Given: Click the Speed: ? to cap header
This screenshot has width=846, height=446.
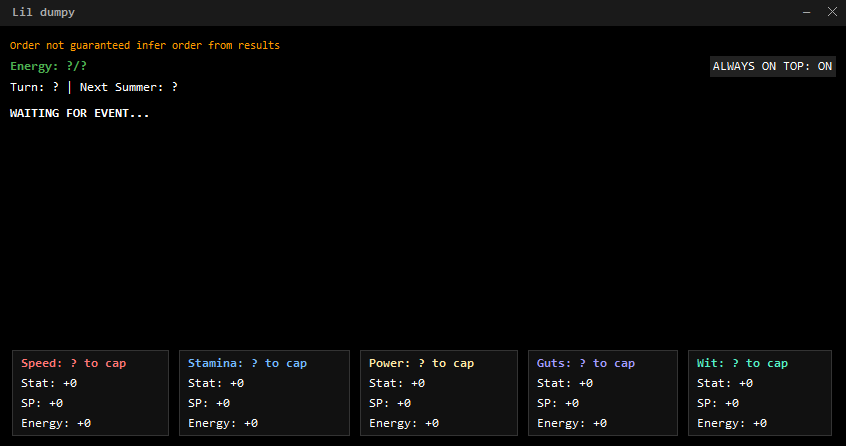Looking at the screenshot, I should pos(73,363).
